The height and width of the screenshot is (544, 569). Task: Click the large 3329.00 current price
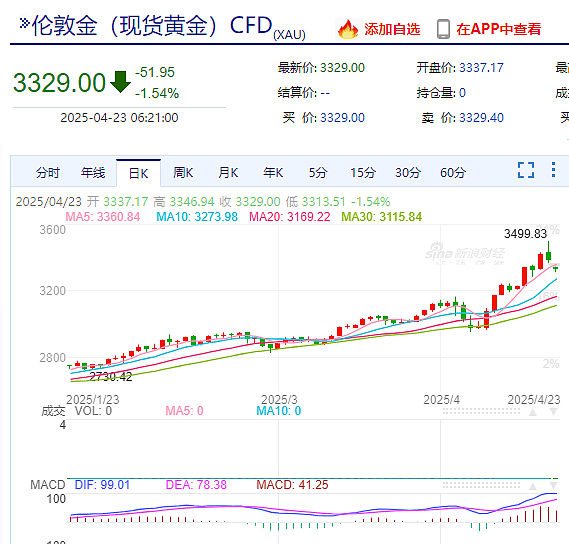coord(59,83)
